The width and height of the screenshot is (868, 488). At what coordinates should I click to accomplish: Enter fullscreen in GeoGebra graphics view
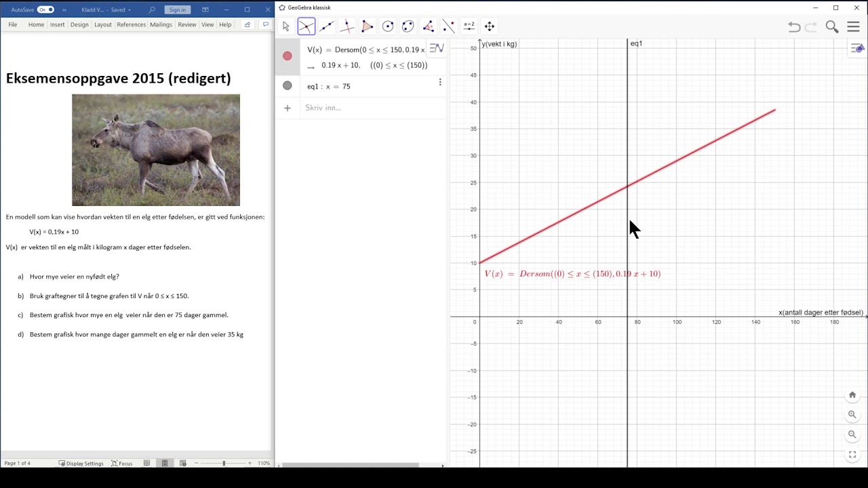(x=852, y=455)
